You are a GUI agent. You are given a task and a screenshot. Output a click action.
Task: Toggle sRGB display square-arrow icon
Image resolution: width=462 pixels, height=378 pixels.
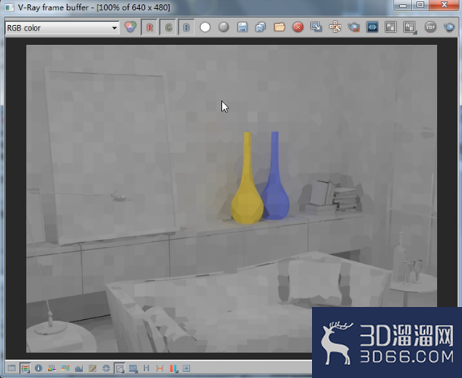pos(119,368)
